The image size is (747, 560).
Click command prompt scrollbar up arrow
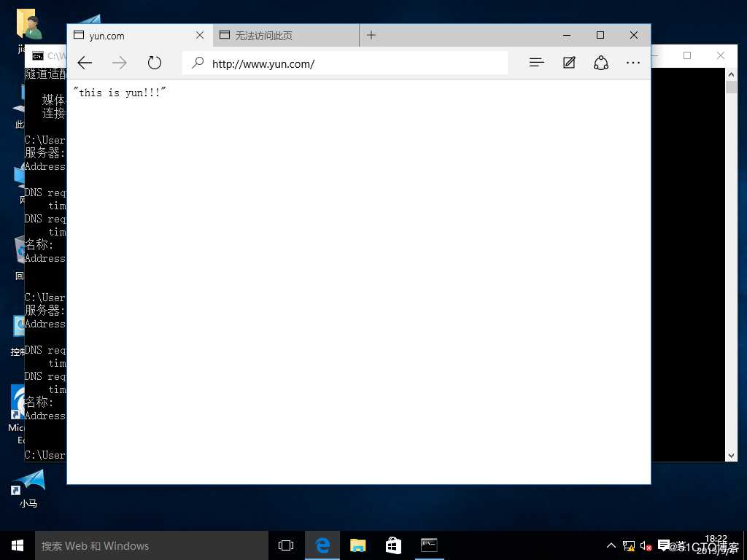tap(731, 74)
